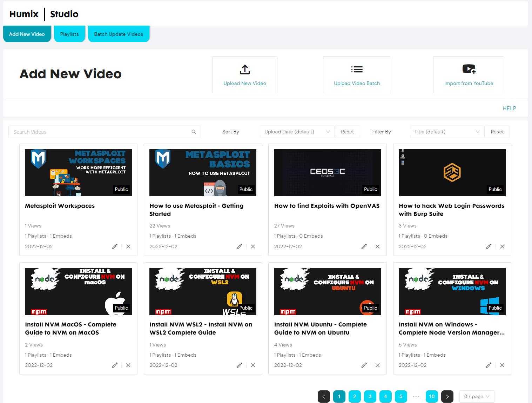Open Burp Suite video thumbnail
532x403 pixels.
[x=452, y=173]
